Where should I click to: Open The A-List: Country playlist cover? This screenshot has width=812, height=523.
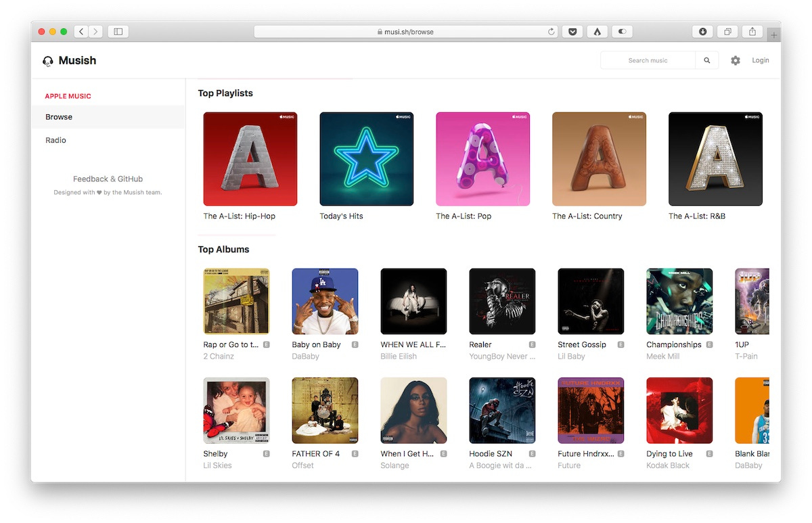(x=599, y=159)
